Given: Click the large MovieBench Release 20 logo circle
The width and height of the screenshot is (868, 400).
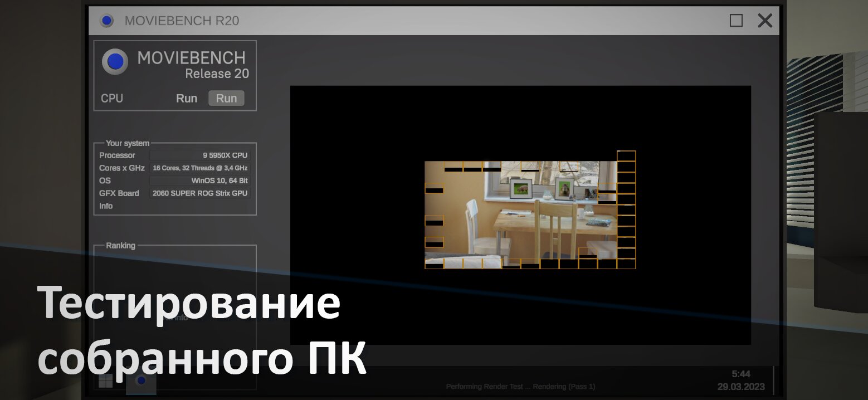Looking at the screenshot, I should coord(115,61).
